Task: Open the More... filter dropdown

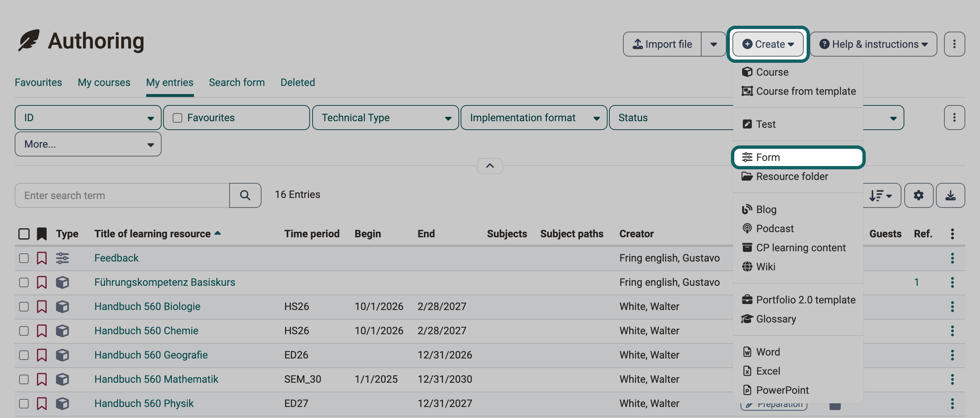Action: pyautogui.click(x=88, y=144)
